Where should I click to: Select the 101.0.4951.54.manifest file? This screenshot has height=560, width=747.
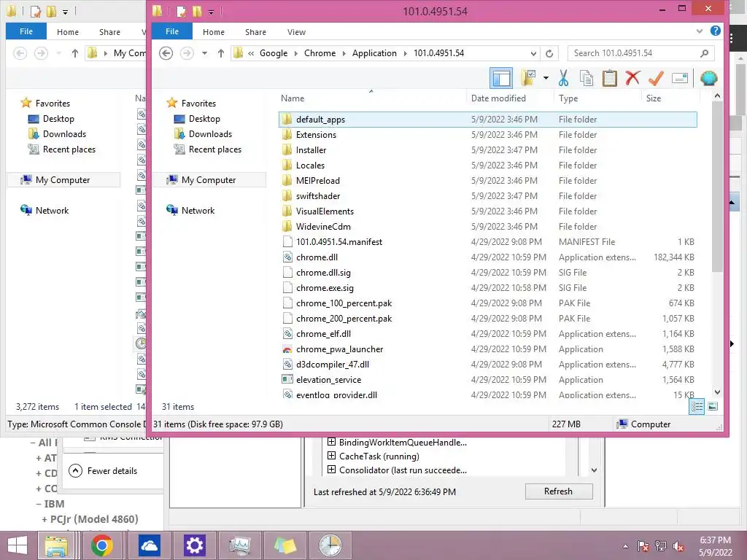(x=487, y=242)
